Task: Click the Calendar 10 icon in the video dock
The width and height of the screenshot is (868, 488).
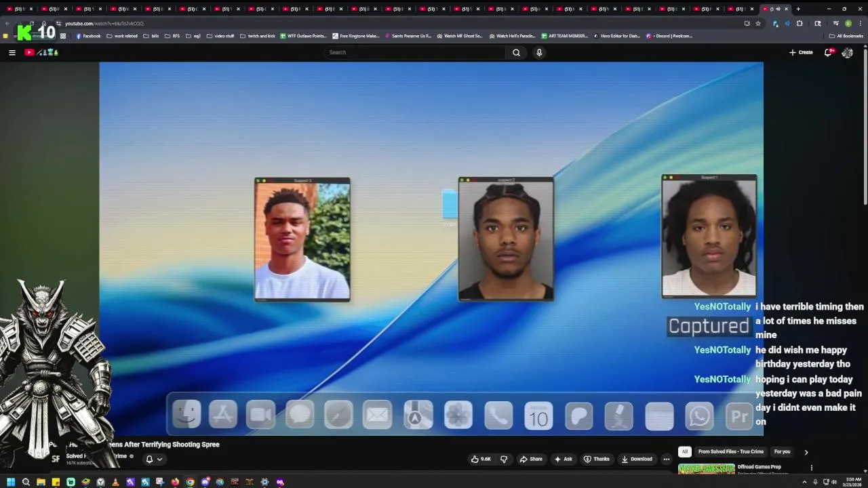Action: pyautogui.click(x=538, y=415)
